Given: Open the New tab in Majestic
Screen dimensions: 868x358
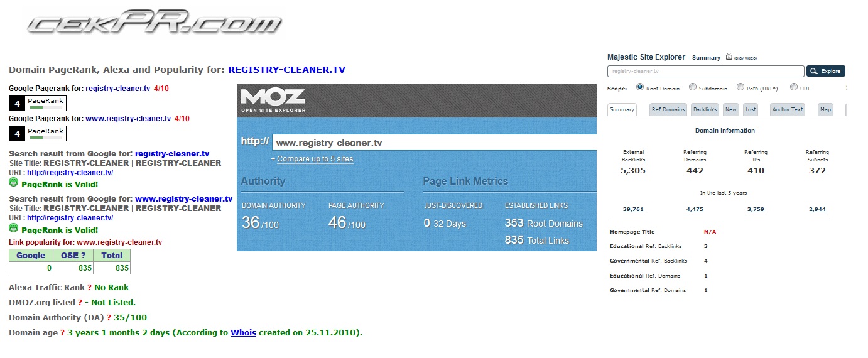Looking at the screenshot, I should click(731, 109).
